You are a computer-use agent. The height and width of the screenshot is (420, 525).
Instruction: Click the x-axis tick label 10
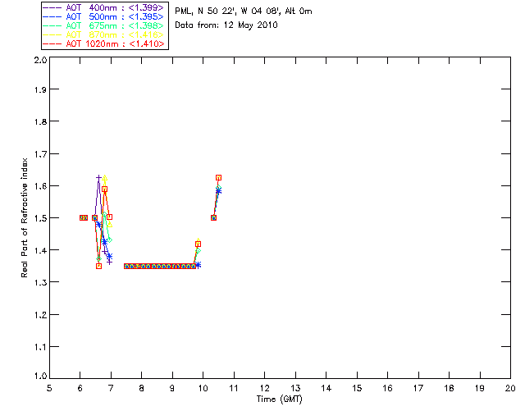[203, 388]
